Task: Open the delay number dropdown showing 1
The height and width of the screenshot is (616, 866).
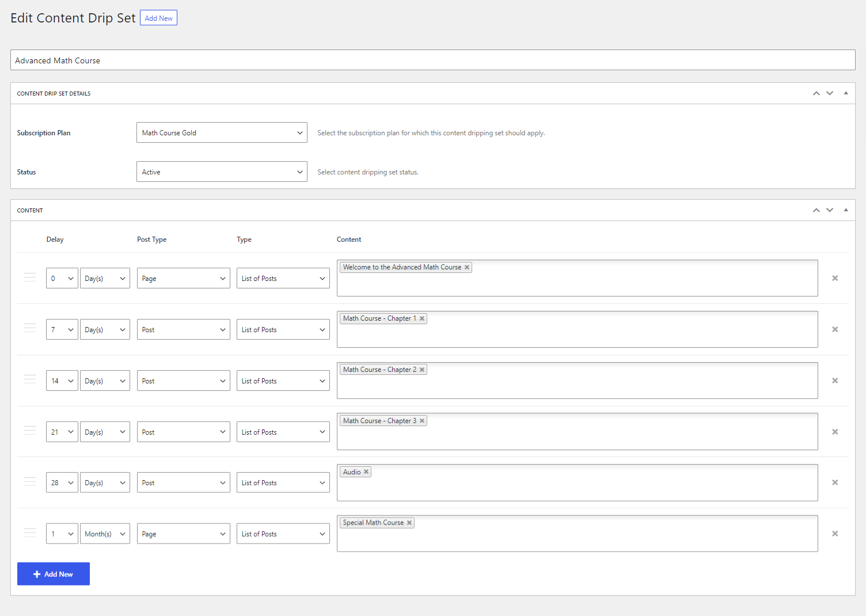Action: pyautogui.click(x=62, y=534)
